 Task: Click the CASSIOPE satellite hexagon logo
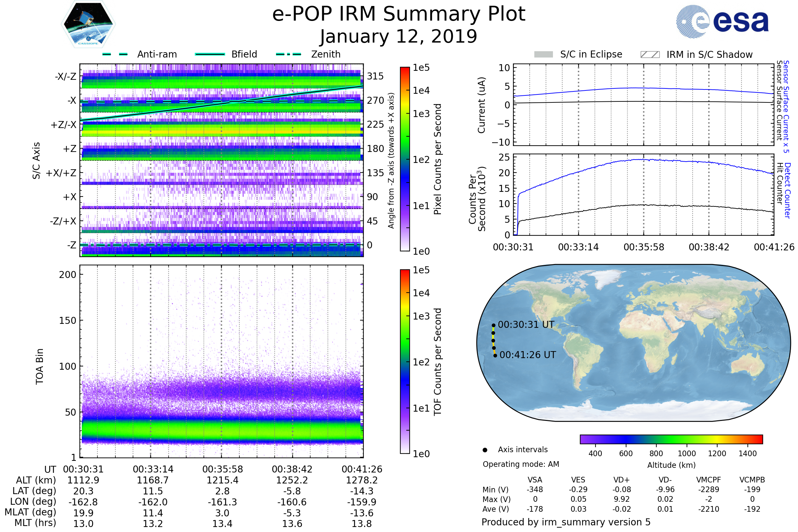coord(88,24)
